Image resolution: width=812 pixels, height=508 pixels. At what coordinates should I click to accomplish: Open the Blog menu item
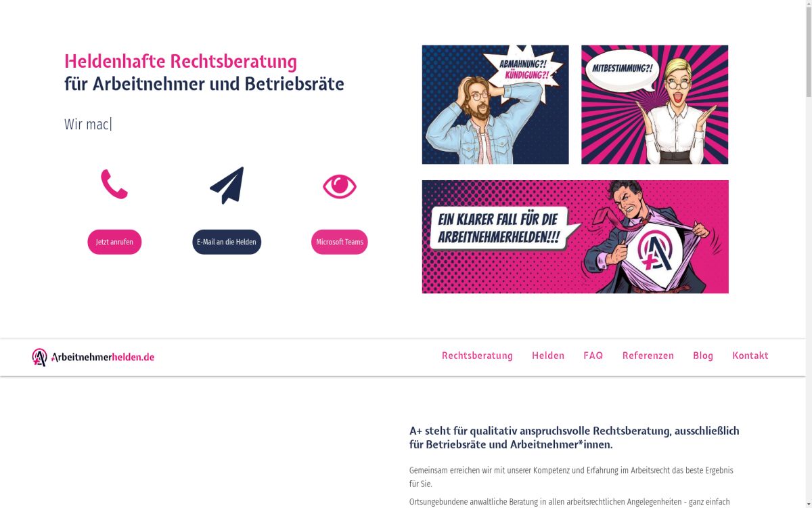pos(703,356)
